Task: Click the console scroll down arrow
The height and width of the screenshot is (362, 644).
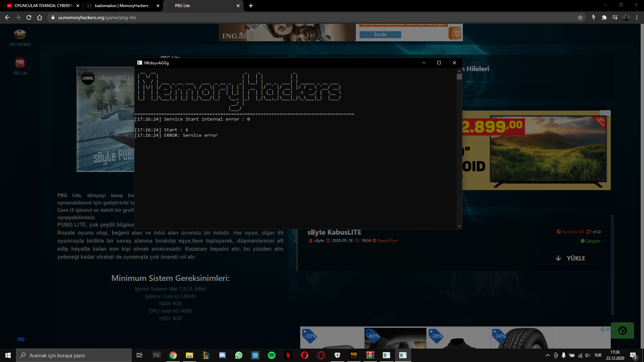Action: tap(459, 226)
